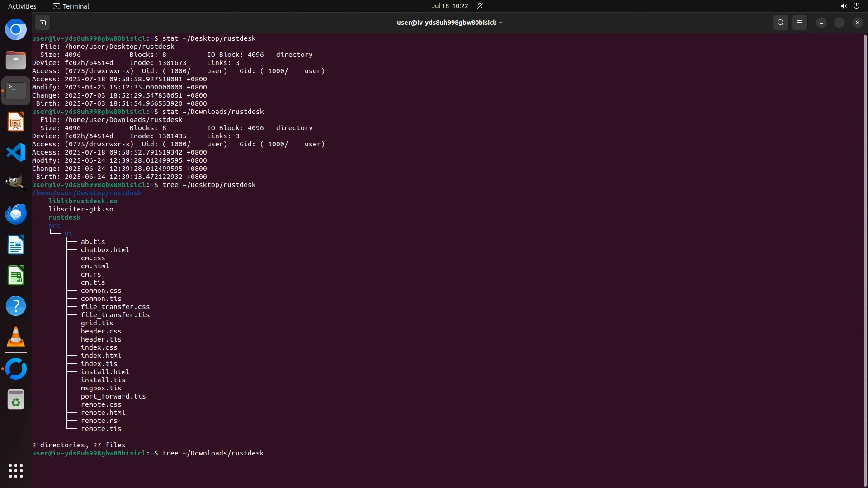This screenshot has height=488, width=868.
Task: Open LibreOffice Calc from dock
Action: [x=16, y=275]
